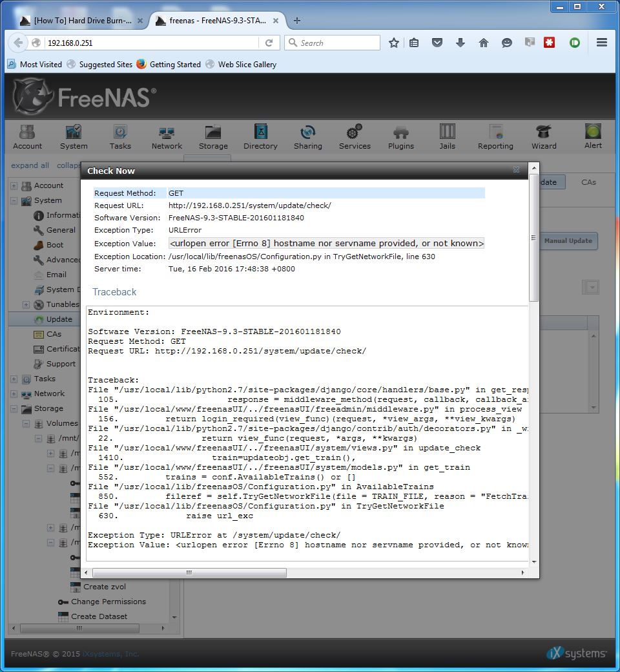Open the Plugins toolbar icon

(x=401, y=137)
